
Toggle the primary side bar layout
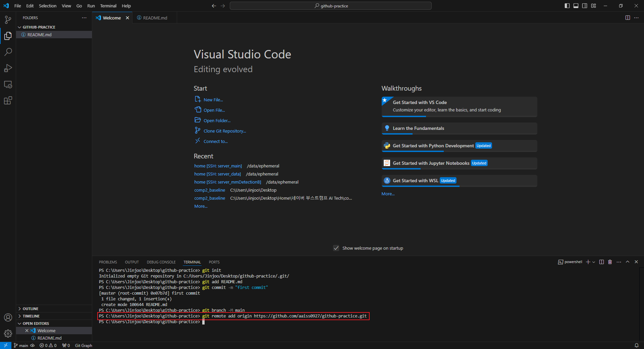coord(567,6)
